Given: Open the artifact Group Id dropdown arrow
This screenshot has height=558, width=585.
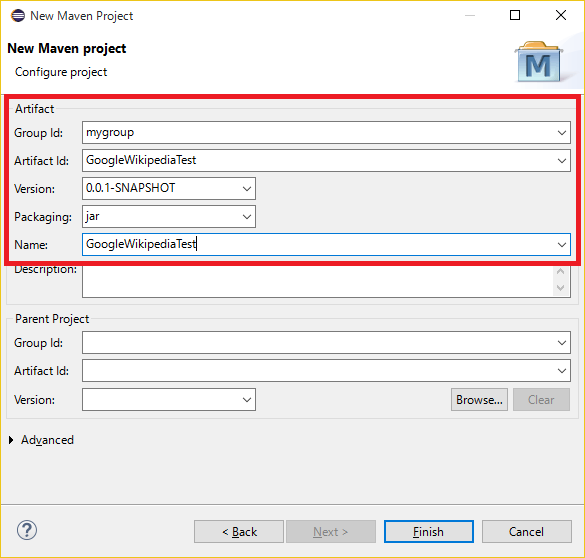Looking at the screenshot, I should pyautogui.click(x=561, y=133).
